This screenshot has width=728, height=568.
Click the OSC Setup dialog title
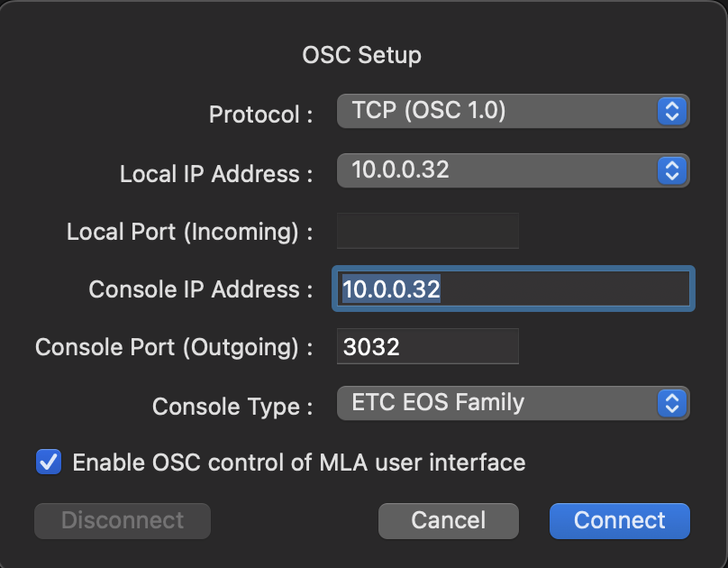tap(361, 56)
